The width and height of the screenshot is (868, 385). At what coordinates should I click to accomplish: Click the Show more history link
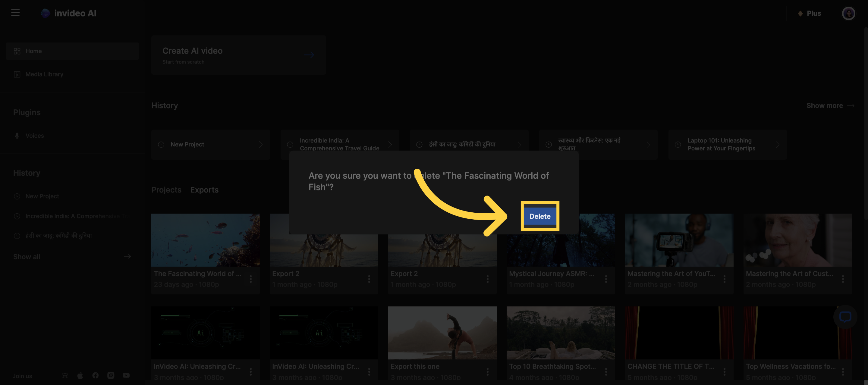pyautogui.click(x=830, y=105)
